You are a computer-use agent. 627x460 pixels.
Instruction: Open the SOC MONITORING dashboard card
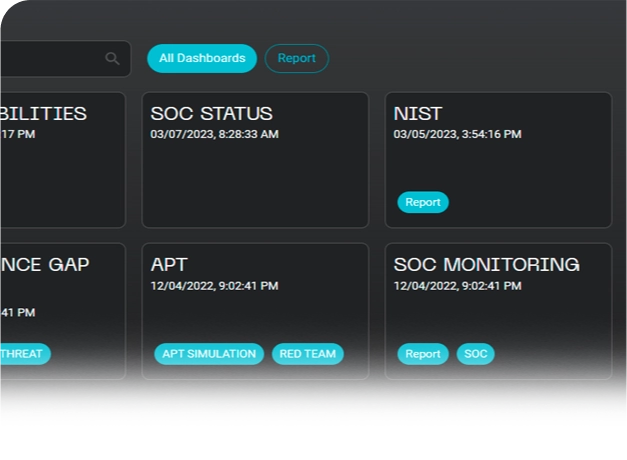pos(498,311)
